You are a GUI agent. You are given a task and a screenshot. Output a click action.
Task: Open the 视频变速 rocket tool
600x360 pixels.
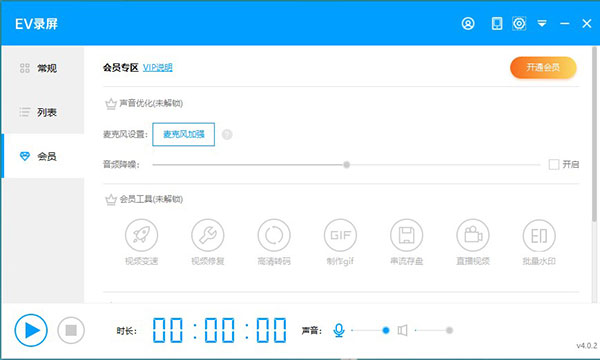(x=141, y=242)
